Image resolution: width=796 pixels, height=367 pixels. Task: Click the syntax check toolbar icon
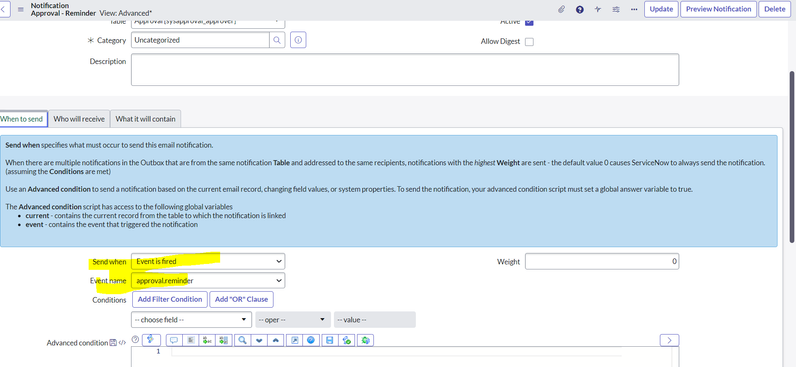pyautogui.click(x=347, y=340)
